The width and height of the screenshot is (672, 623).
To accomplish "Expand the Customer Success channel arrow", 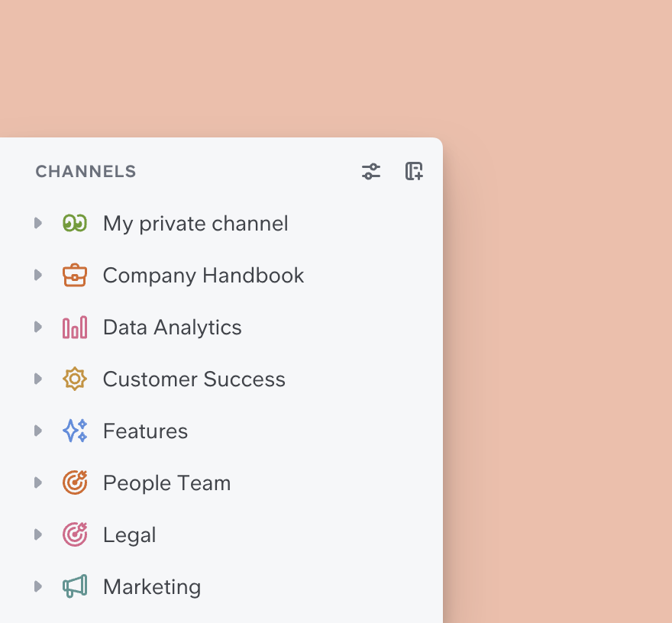I will (37, 379).
